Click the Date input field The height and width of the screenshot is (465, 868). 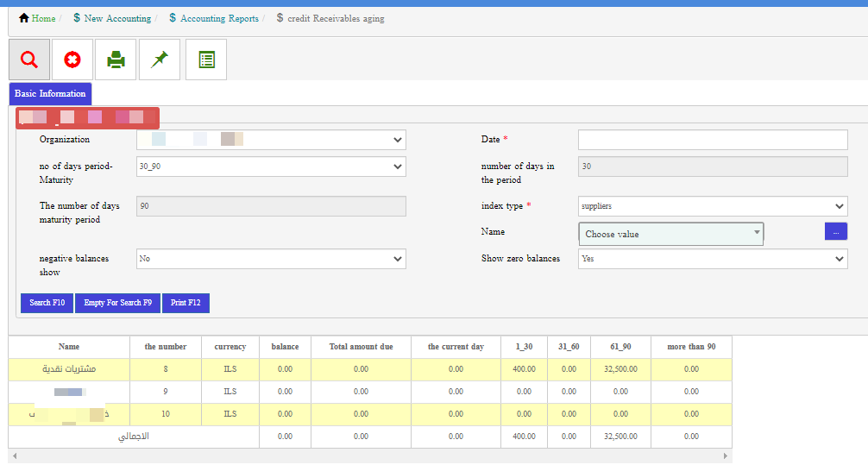[713, 140]
